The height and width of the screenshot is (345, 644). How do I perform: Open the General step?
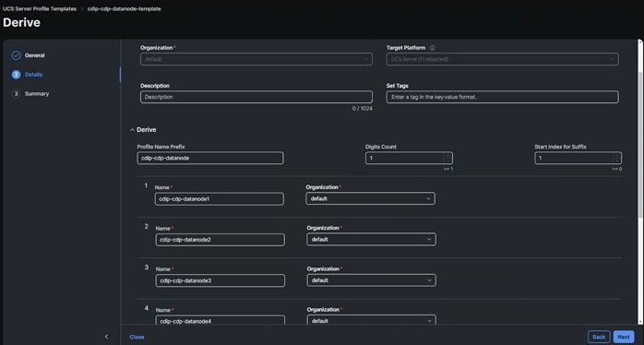[x=34, y=55]
